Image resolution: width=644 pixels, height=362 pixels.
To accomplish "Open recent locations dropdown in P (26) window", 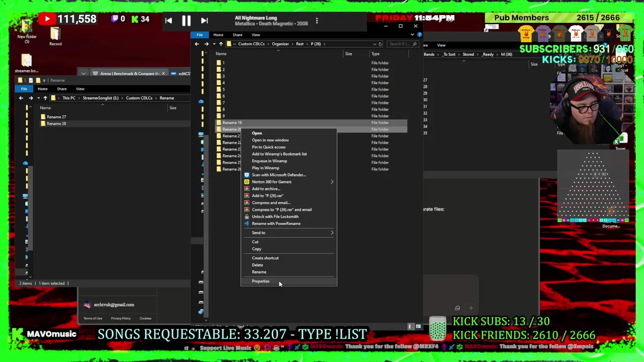I will (214, 44).
